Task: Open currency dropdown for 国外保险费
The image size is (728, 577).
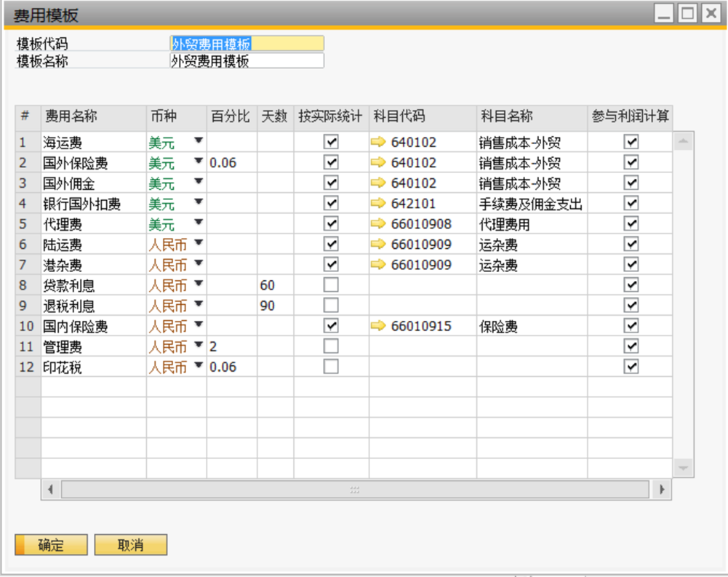Action: [199, 161]
